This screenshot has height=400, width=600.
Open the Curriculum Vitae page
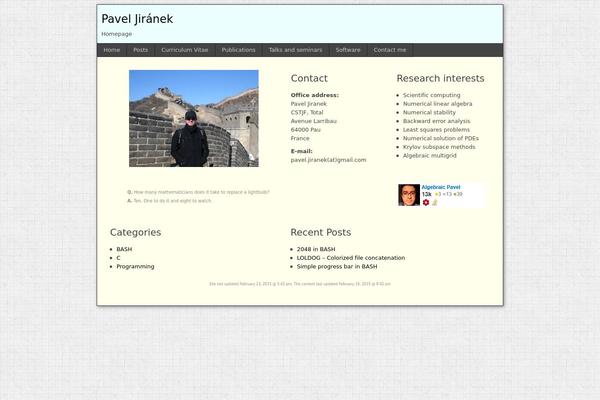tap(184, 50)
